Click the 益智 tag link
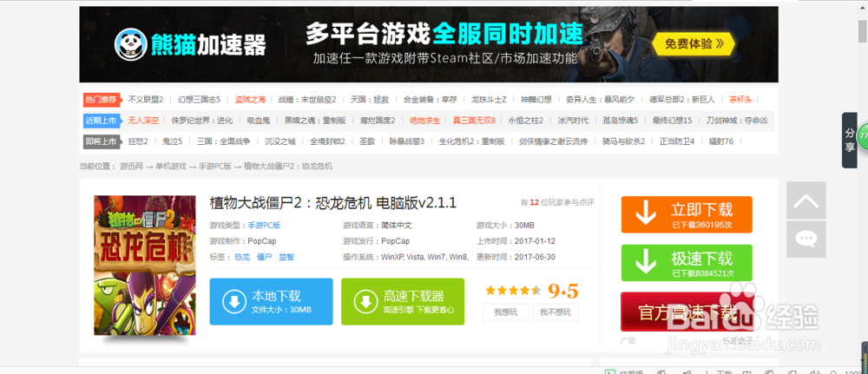Viewport: 868px width, 374px height. 286,257
